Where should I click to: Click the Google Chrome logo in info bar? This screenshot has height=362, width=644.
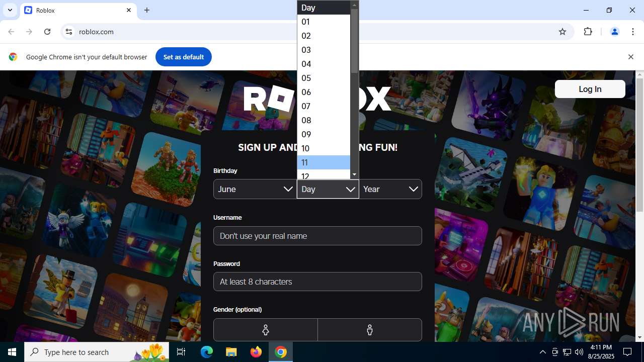coord(13,57)
